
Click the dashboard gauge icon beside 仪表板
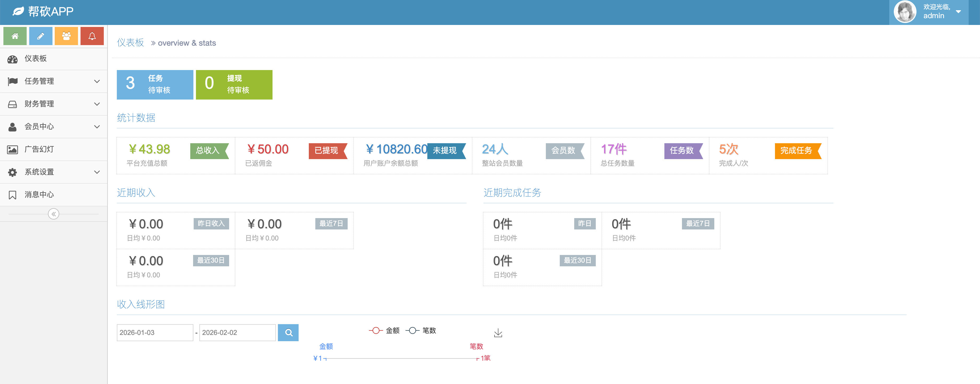[x=12, y=59]
